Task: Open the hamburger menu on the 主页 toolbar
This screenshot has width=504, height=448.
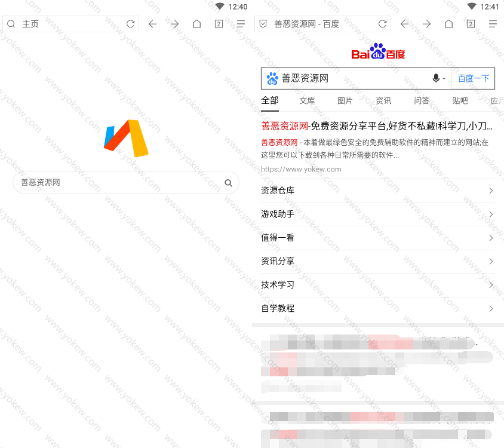Action: pyautogui.click(x=241, y=24)
